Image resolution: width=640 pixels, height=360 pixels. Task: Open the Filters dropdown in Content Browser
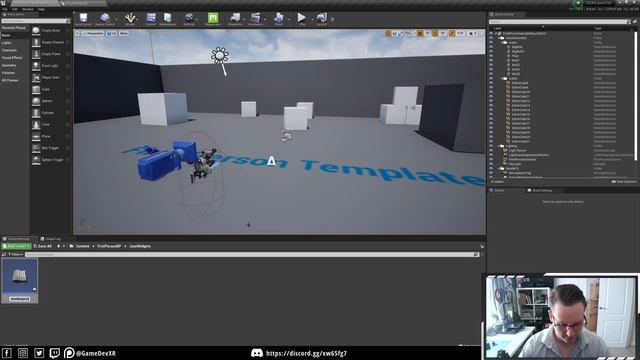[16, 254]
